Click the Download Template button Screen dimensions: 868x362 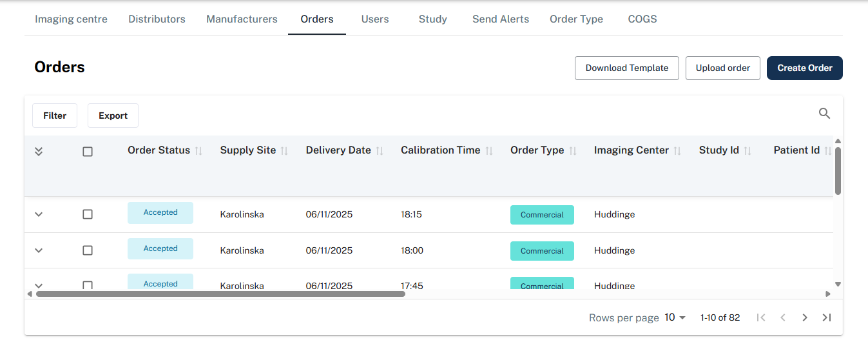coord(626,68)
